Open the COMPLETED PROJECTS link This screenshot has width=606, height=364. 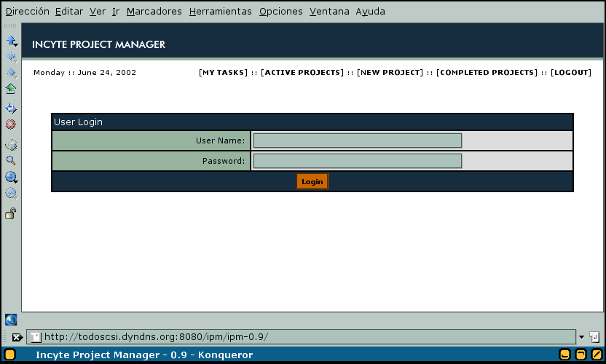pos(487,73)
